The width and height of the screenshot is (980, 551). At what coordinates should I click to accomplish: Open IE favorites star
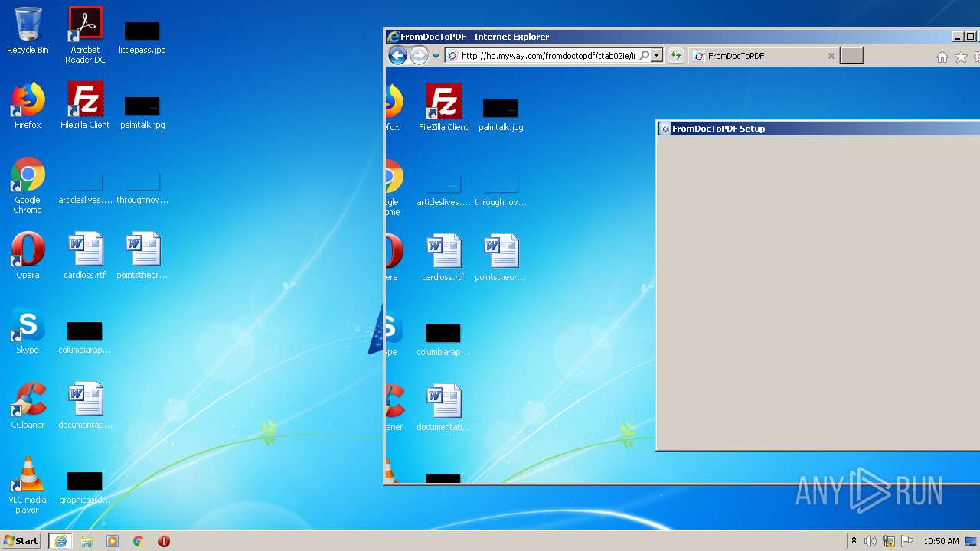tap(961, 57)
